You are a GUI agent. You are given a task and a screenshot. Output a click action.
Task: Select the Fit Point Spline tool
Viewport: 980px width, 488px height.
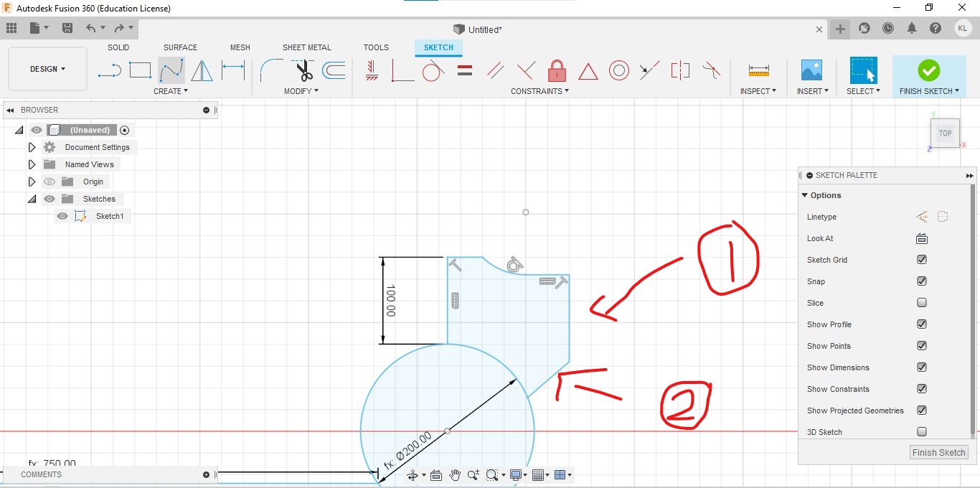click(x=171, y=70)
